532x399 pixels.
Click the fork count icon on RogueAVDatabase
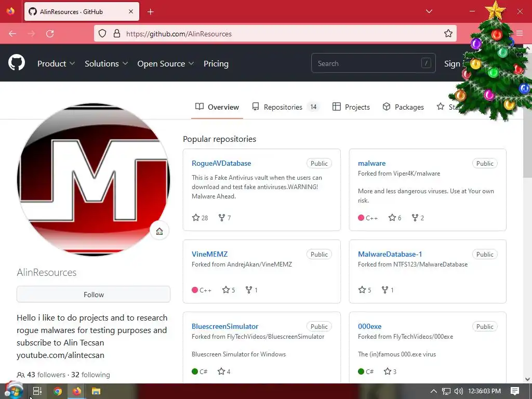tap(222, 218)
